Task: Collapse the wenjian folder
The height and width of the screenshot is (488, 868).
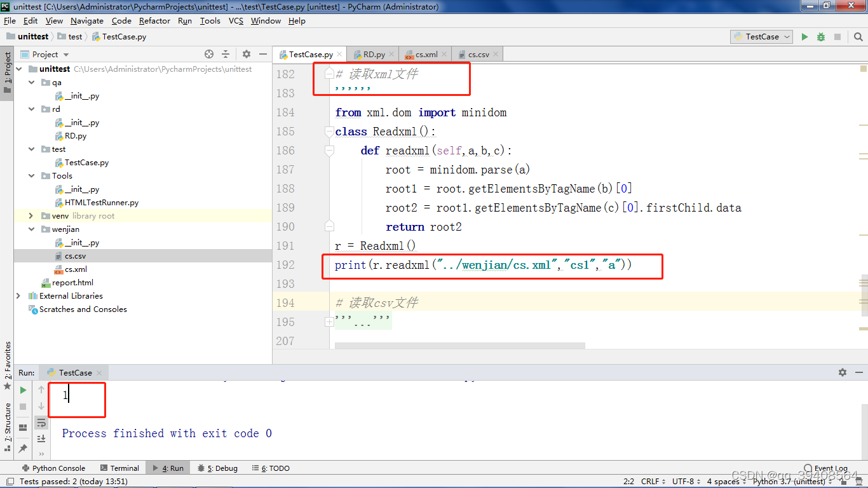Action: click(32, 229)
